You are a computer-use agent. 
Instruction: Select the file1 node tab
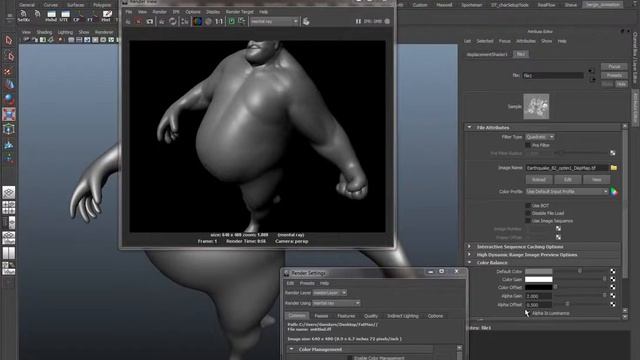tap(521, 54)
